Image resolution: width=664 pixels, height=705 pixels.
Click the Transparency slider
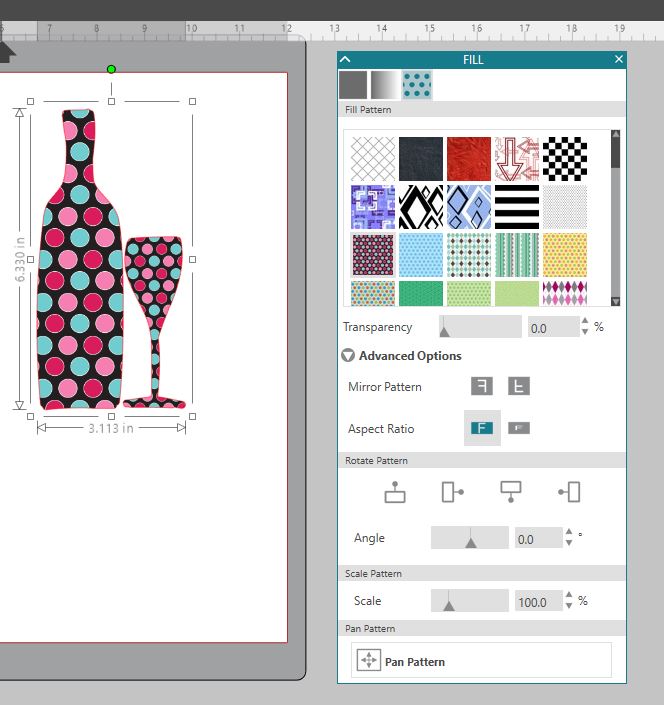480,327
